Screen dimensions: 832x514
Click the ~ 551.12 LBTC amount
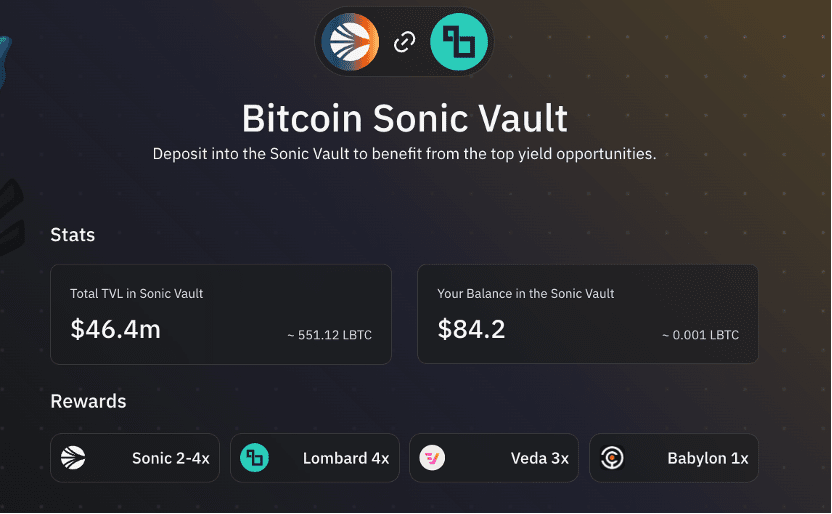(330, 335)
